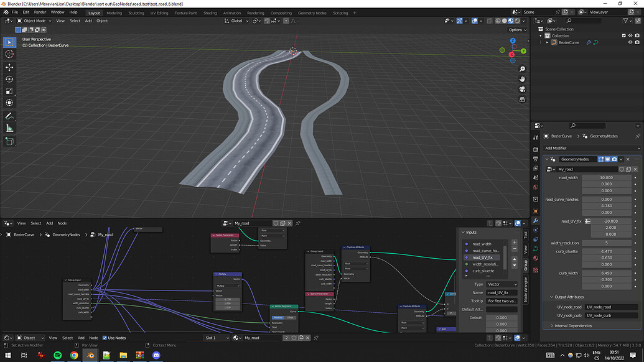Hide Collection with its eye icon
The image size is (644, 362).
[630, 35]
